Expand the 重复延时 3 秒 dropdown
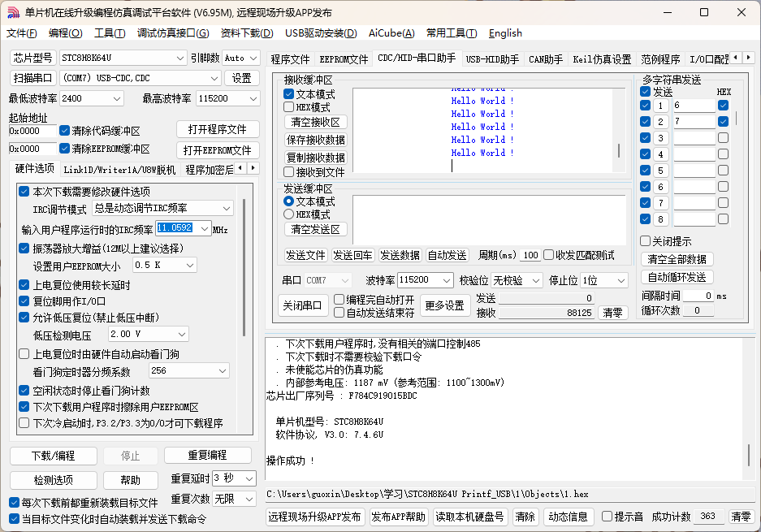This screenshot has height=532, width=761. point(249,478)
